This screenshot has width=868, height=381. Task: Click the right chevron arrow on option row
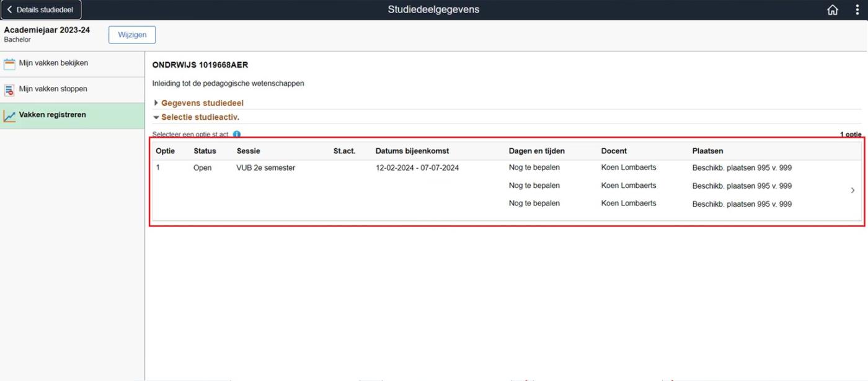point(852,191)
